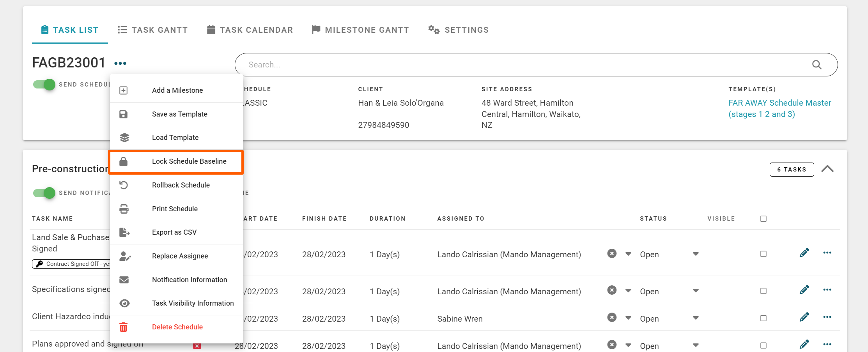Collapse the Pre-construction section chevron
868x352 pixels.
click(827, 168)
